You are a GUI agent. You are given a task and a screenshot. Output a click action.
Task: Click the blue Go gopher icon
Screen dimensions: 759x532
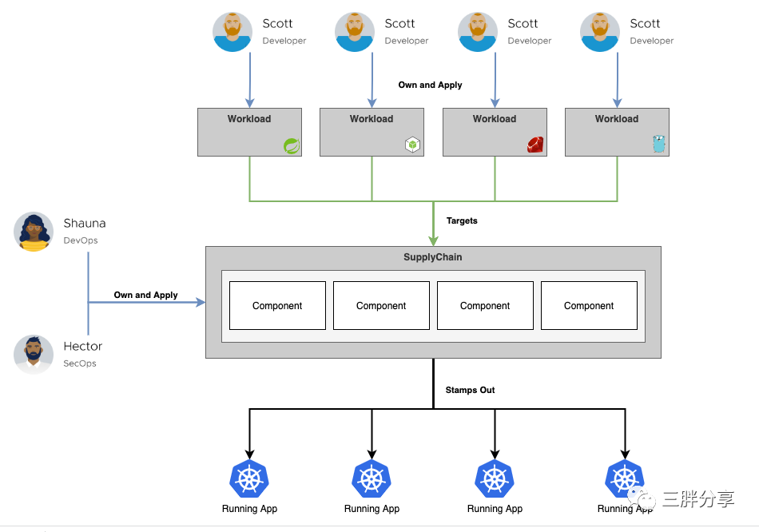coord(659,144)
